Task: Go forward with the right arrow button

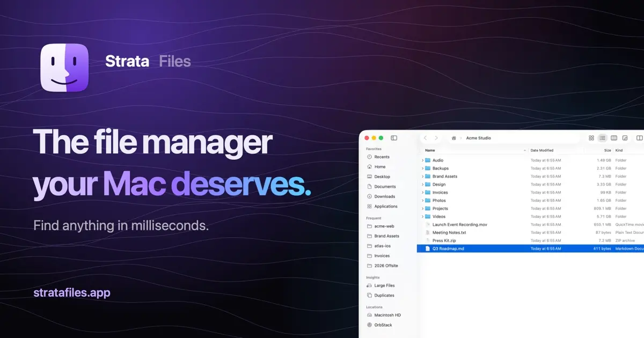Action: click(x=436, y=138)
